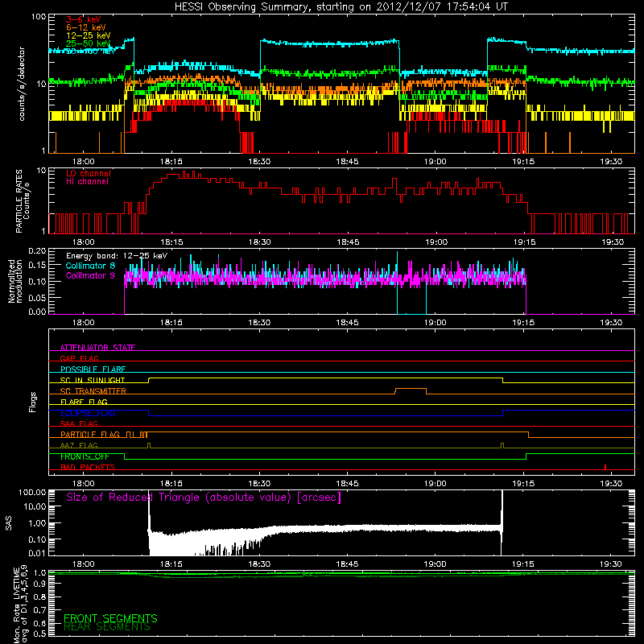This screenshot has width=644, height=644.
Task: Click the 0.01 tick on the SAS axis
Action: tap(37, 553)
